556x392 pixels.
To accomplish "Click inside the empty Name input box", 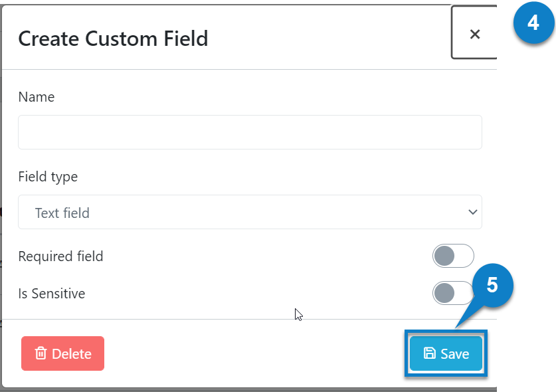I will click(x=250, y=132).
